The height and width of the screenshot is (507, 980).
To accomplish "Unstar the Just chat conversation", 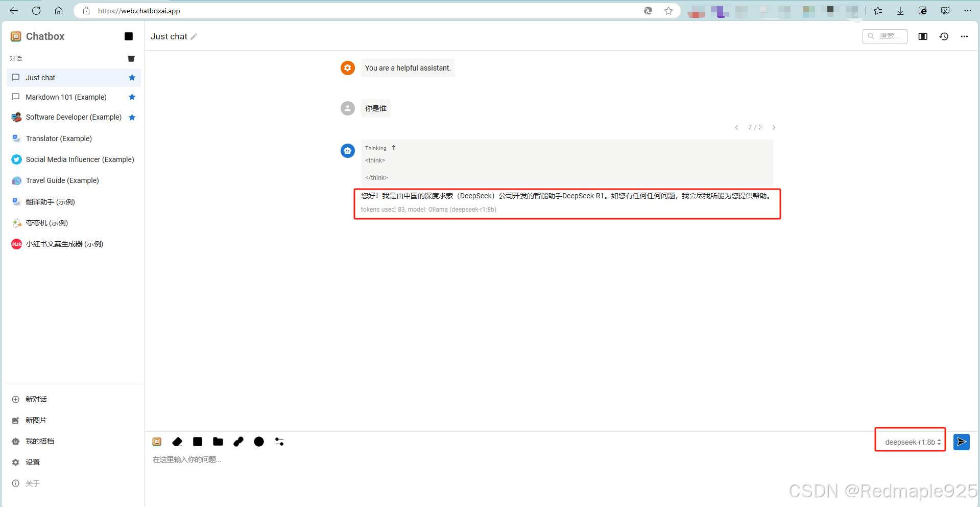I will pos(132,78).
